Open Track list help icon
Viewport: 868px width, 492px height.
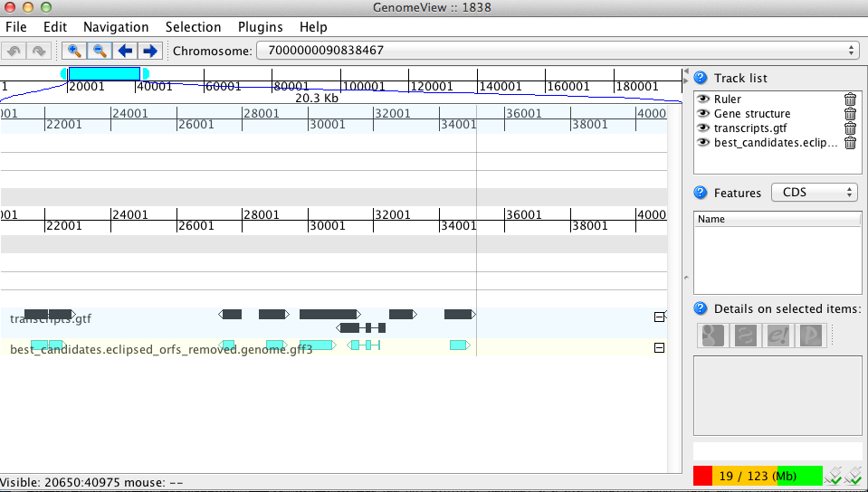[701, 78]
